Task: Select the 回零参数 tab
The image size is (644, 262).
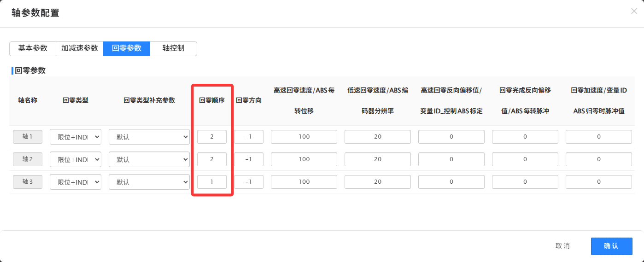Action: point(127,48)
